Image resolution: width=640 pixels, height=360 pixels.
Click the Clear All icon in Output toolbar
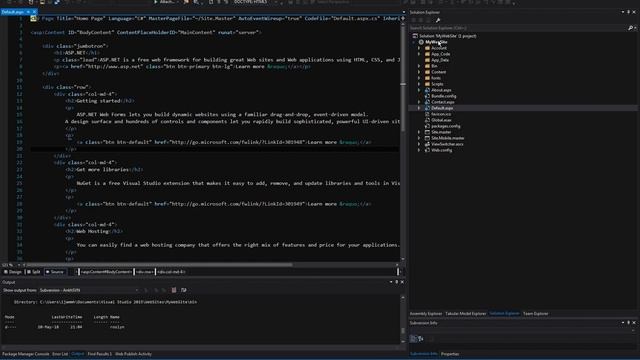(174, 290)
